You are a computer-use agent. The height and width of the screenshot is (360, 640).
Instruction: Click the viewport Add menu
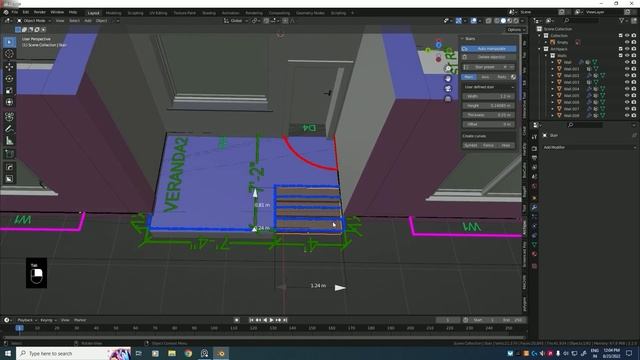pos(88,21)
